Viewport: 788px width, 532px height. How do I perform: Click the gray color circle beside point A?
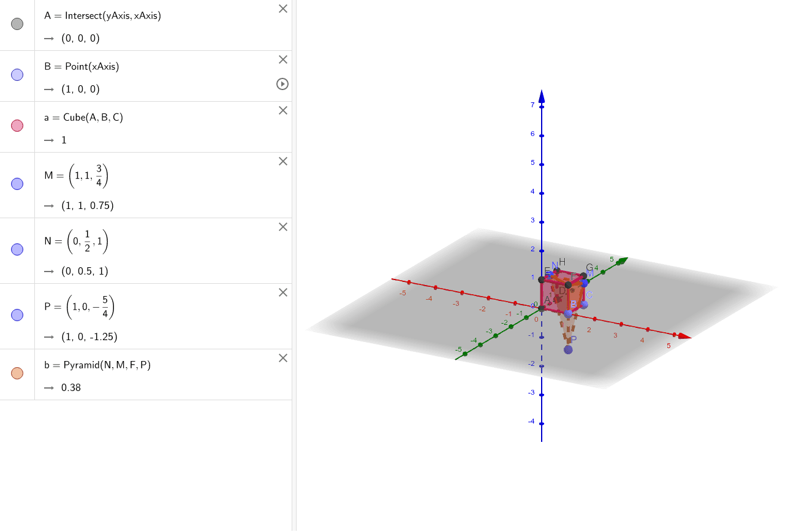tap(17, 24)
